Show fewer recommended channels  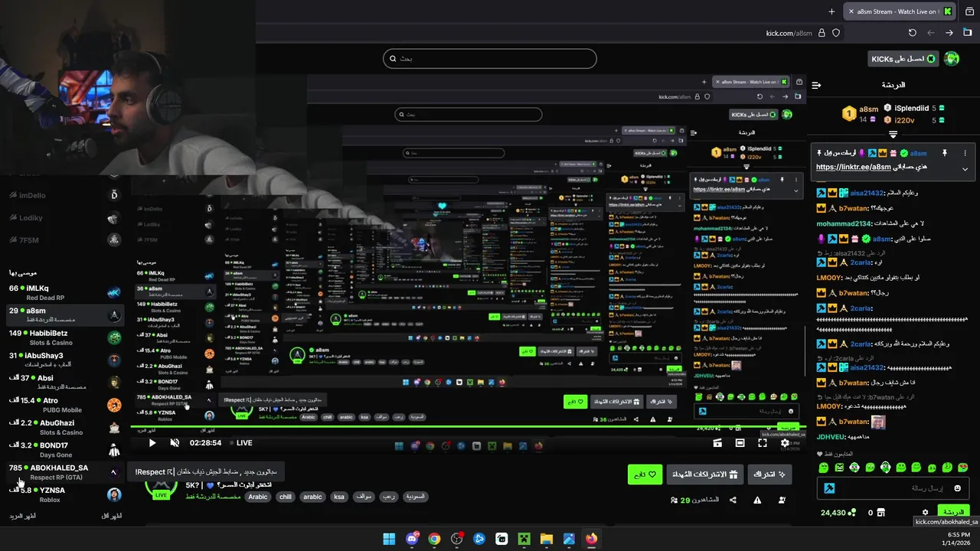pyautogui.click(x=112, y=517)
